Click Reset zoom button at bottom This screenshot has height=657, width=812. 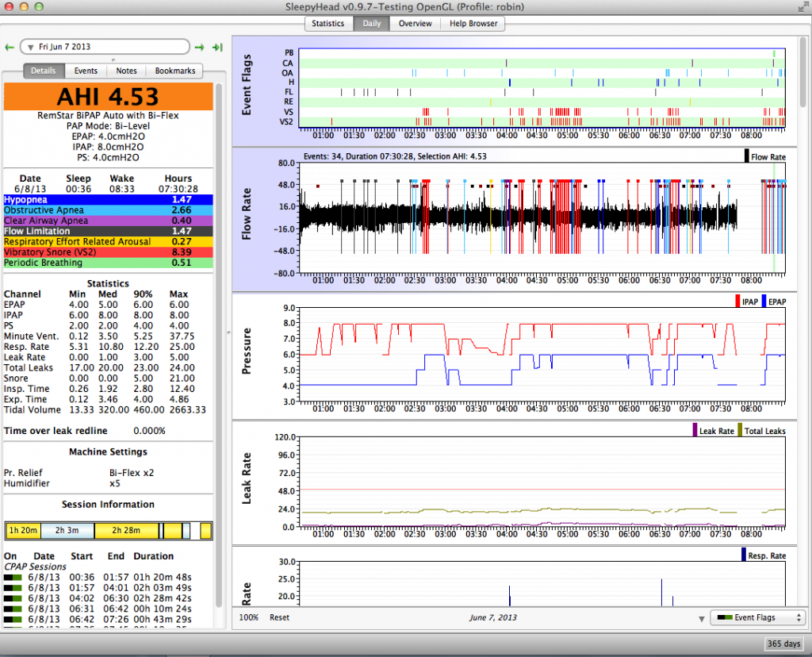click(279, 617)
